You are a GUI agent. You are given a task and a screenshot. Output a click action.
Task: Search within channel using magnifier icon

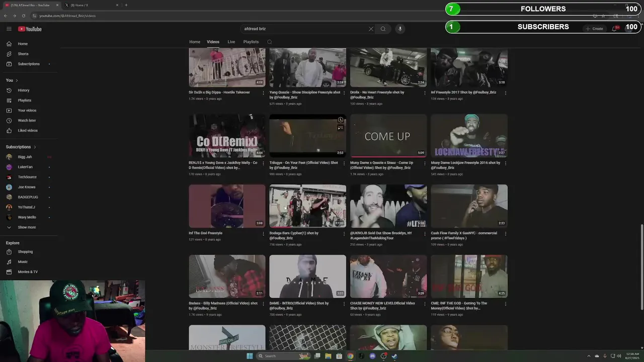click(x=270, y=42)
